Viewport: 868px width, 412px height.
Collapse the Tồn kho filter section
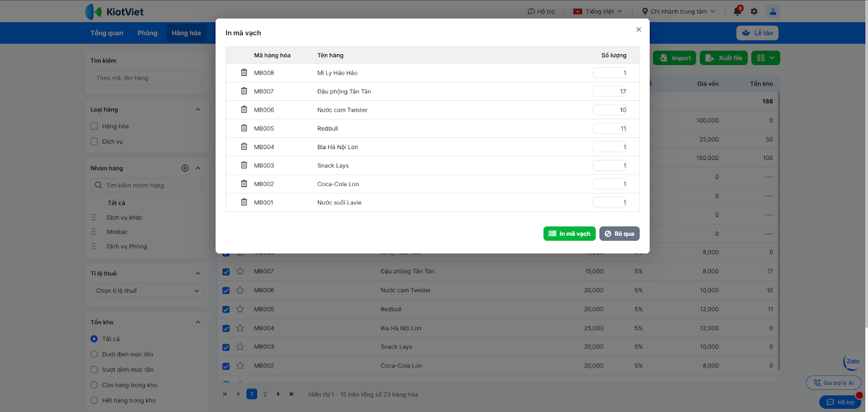pyautogui.click(x=198, y=322)
